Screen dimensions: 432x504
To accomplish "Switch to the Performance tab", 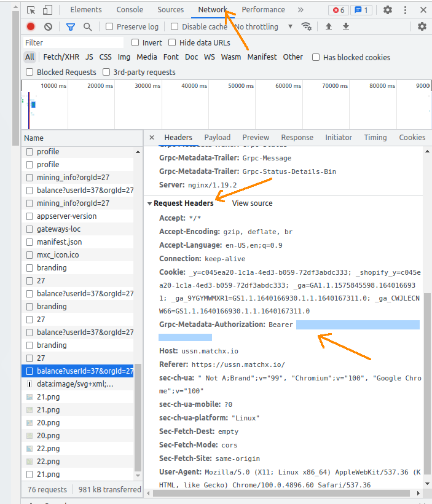I will (263, 10).
